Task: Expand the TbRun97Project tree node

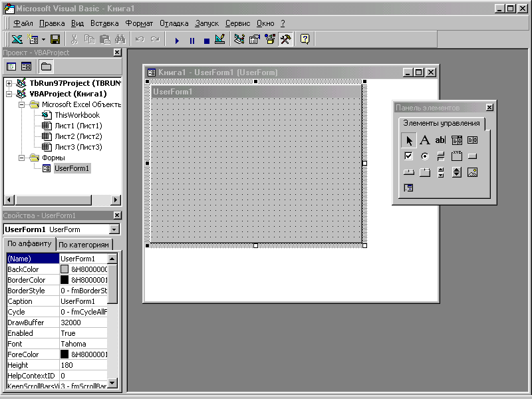Action: (x=9, y=83)
